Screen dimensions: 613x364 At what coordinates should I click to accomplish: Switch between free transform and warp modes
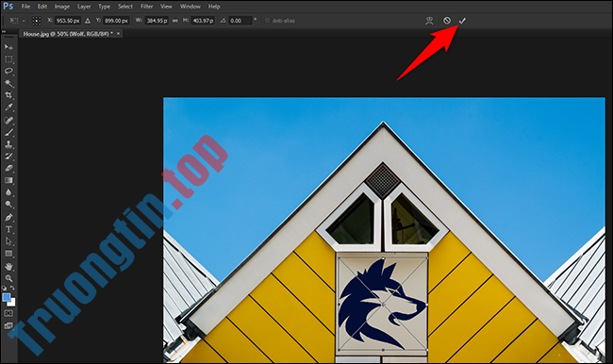point(429,21)
